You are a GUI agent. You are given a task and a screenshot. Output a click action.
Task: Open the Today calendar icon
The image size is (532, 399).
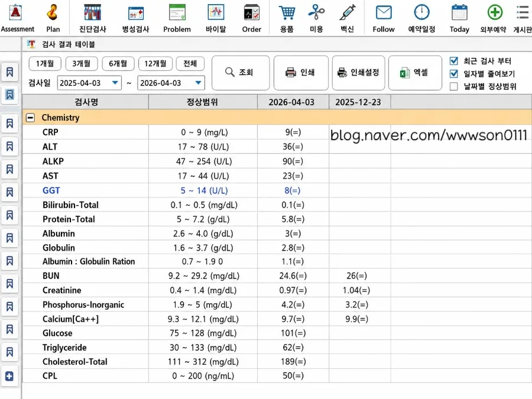pyautogui.click(x=459, y=12)
